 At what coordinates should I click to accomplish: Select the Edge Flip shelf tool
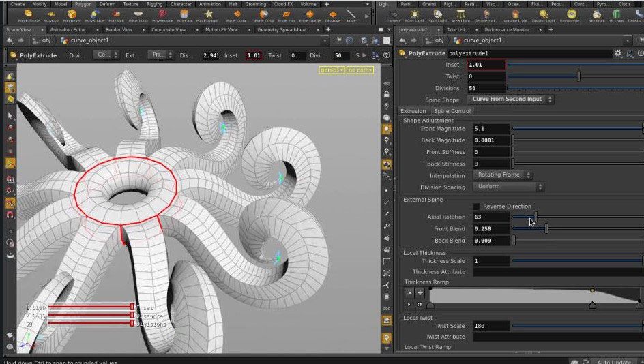pyautogui.click(x=287, y=16)
